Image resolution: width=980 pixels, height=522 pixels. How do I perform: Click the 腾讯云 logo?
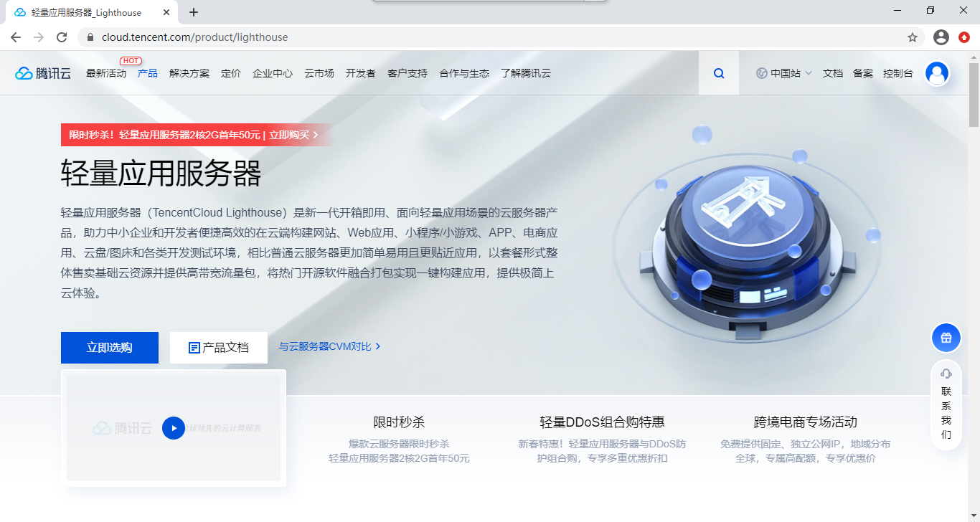coord(42,72)
